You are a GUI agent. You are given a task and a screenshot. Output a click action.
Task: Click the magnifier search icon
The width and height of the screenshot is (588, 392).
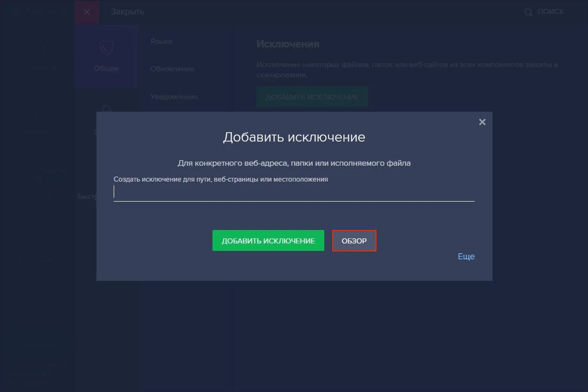coord(528,13)
